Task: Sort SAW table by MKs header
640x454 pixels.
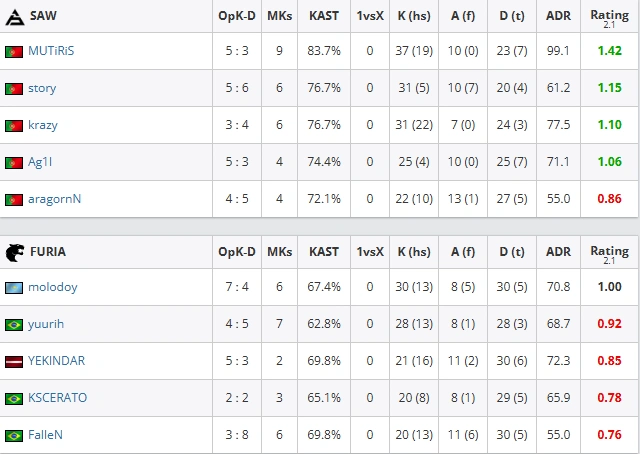Action: pyautogui.click(x=280, y=16)
